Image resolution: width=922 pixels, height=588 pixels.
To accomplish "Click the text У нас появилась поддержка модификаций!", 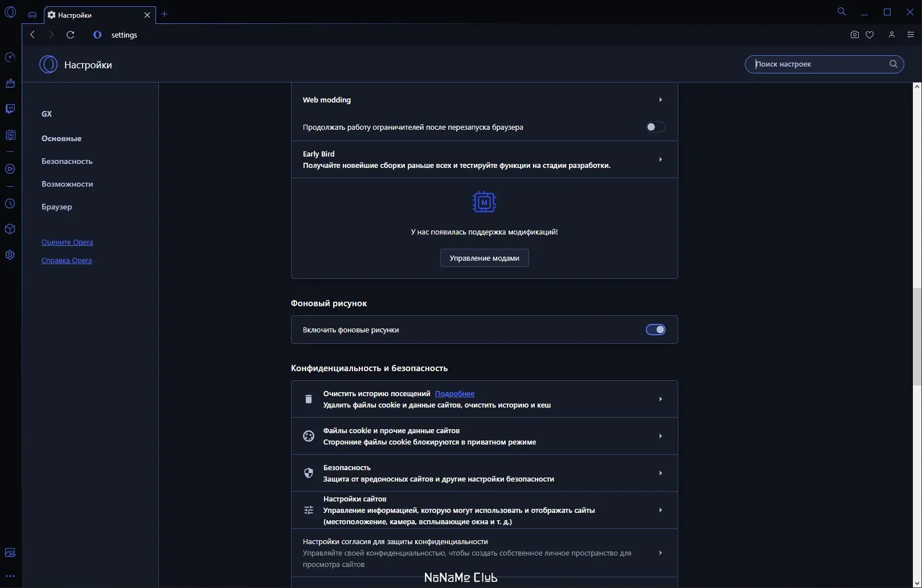I will pyautogui.click(x=485, y=232).
